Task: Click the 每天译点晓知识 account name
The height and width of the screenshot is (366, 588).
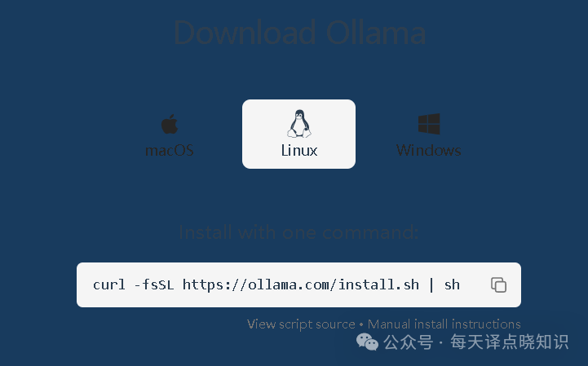Action: (509, 342)
